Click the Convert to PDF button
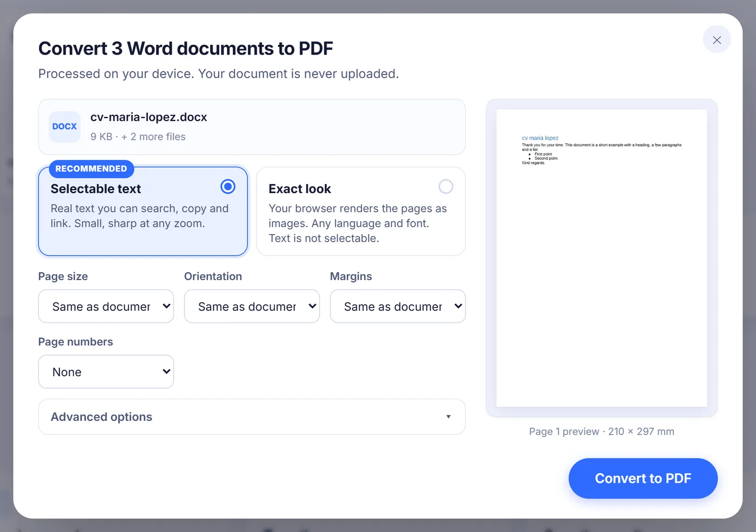This screenshot has width=756, height=532. point(643,479)
